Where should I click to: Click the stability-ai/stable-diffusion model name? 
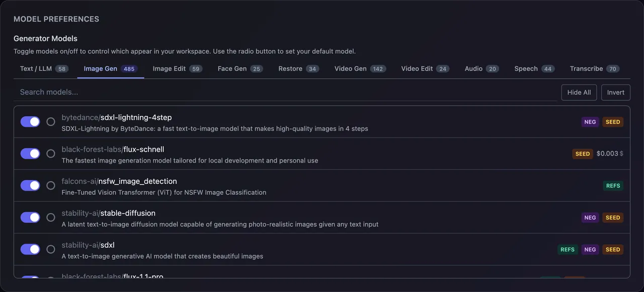pos(109,213)
